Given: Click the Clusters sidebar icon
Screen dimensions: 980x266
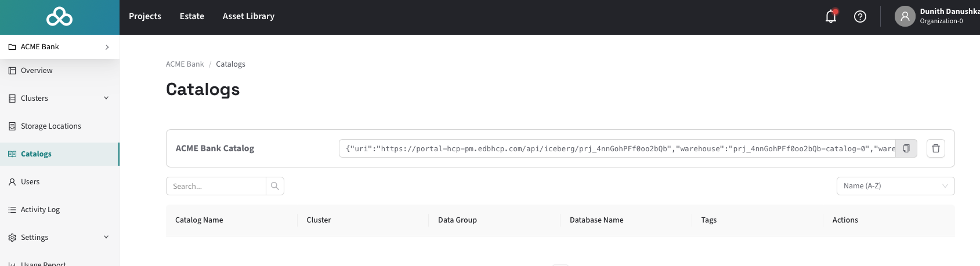Looking at the screenshot, I should pyautogui.click(x=12, y=99).
